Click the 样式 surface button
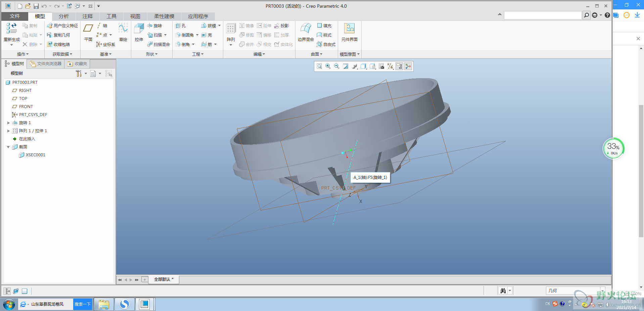644x311 pixels. [x=324, y=35]
